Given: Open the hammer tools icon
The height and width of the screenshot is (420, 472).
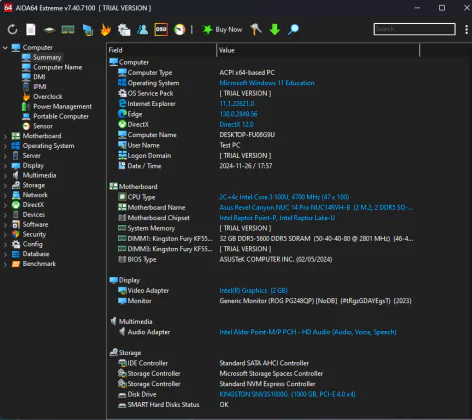Looking at the screenshot, I should coord(256,29).
